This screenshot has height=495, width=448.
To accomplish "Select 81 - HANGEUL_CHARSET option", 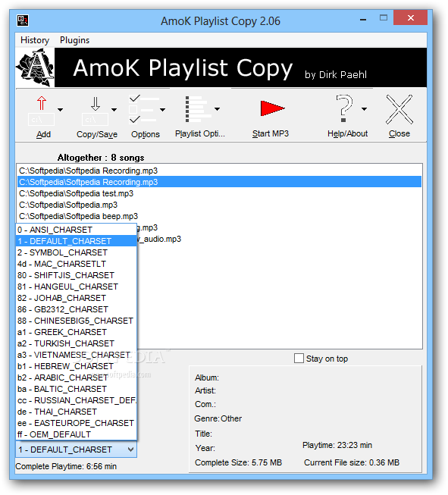I will tap(76, 287).
